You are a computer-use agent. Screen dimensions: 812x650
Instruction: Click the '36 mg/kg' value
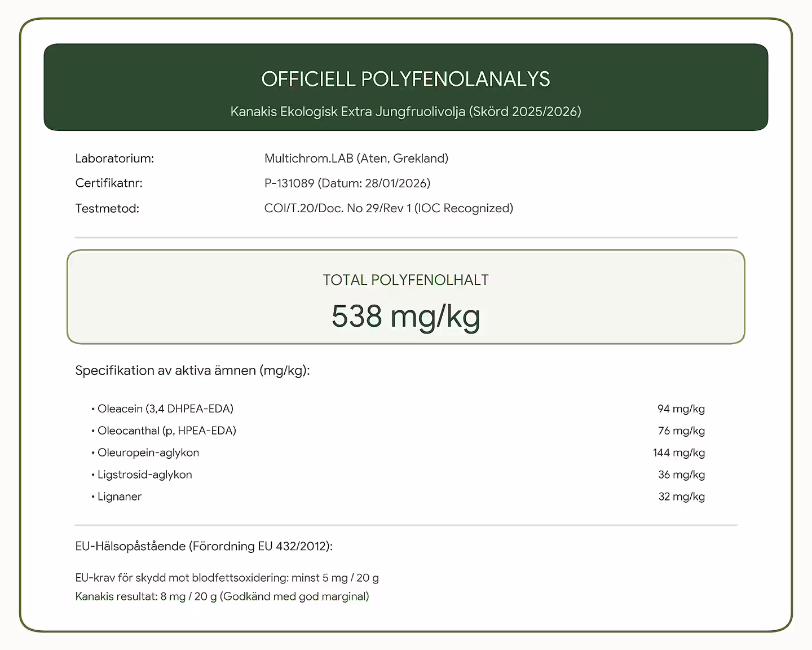pos(681,475)
